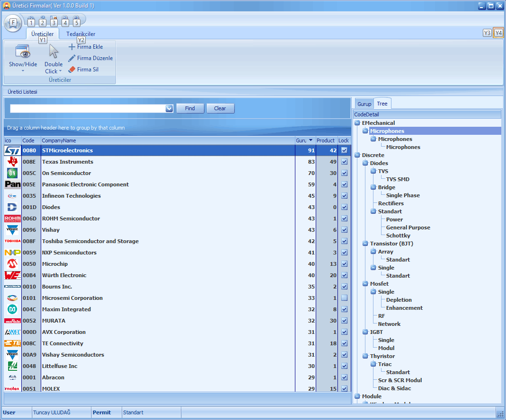Click the Littelfuse logo icon
The image size is (506, 420).
(x=13, y=366)
